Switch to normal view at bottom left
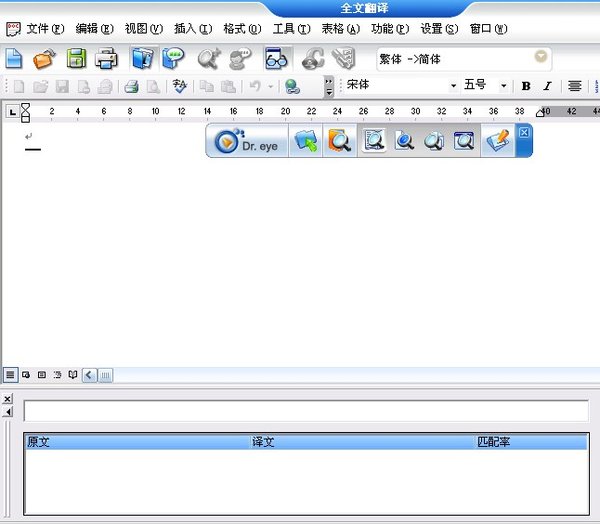The image size is (600, 524). (10, 375)
